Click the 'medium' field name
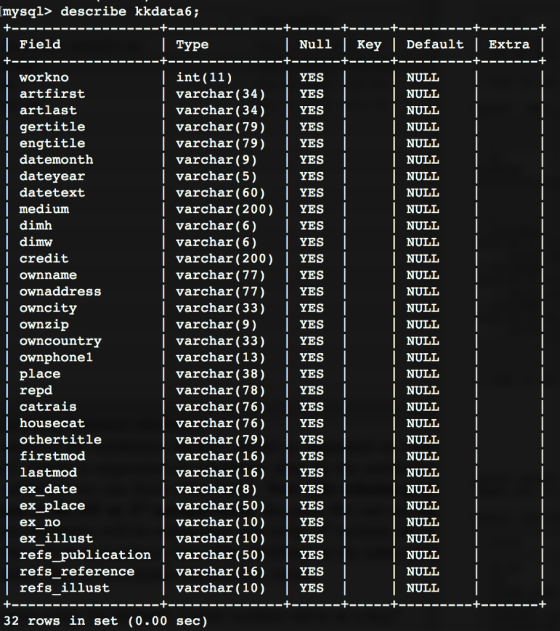 coord(44,209)
